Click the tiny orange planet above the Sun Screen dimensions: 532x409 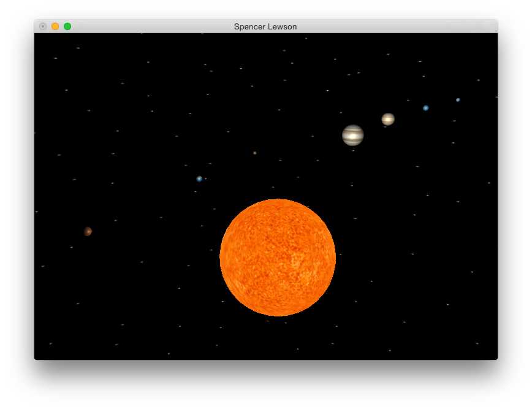[x=255, y=153]
